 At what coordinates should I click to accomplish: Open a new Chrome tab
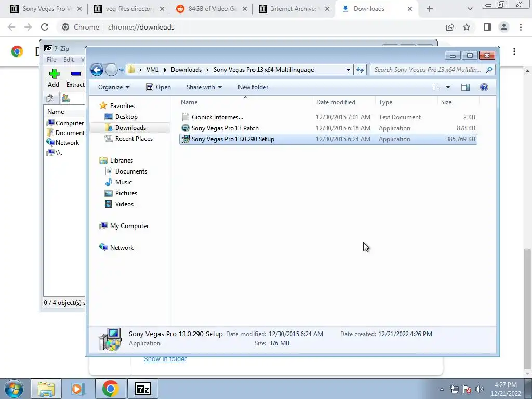[x=430, y=9]
